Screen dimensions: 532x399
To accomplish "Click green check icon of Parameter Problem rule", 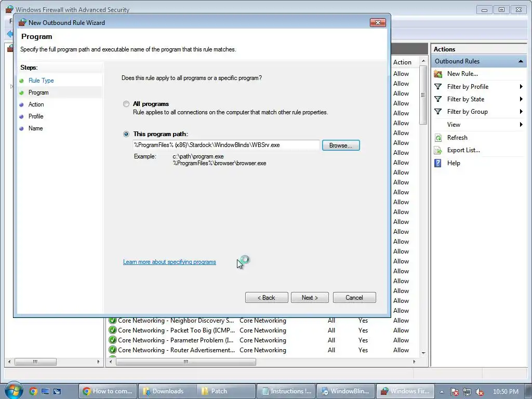I will [113, 340].
